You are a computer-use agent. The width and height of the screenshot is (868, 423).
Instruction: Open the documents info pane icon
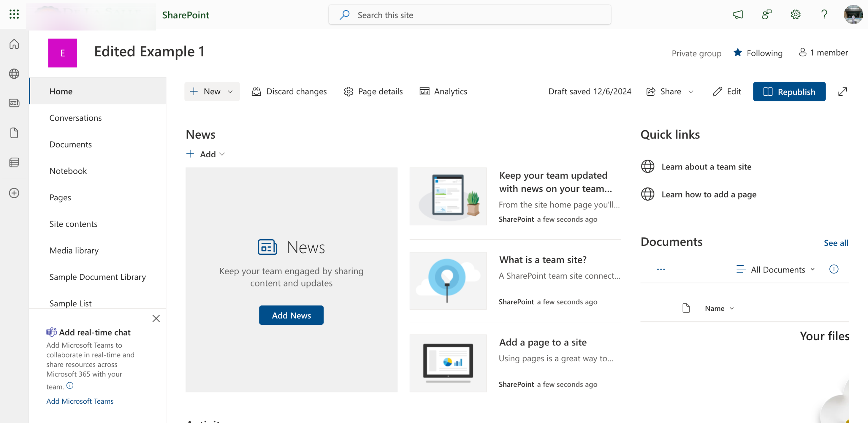(834, 269)
